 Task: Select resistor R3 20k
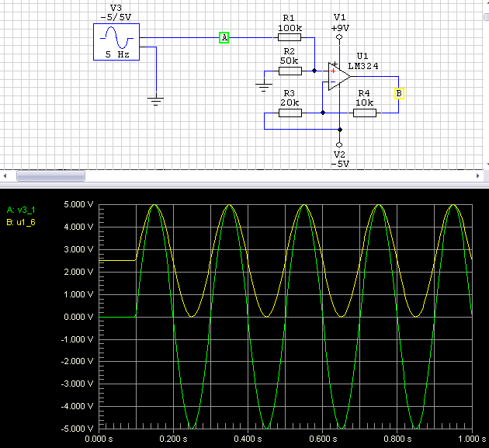pos(290,113)
